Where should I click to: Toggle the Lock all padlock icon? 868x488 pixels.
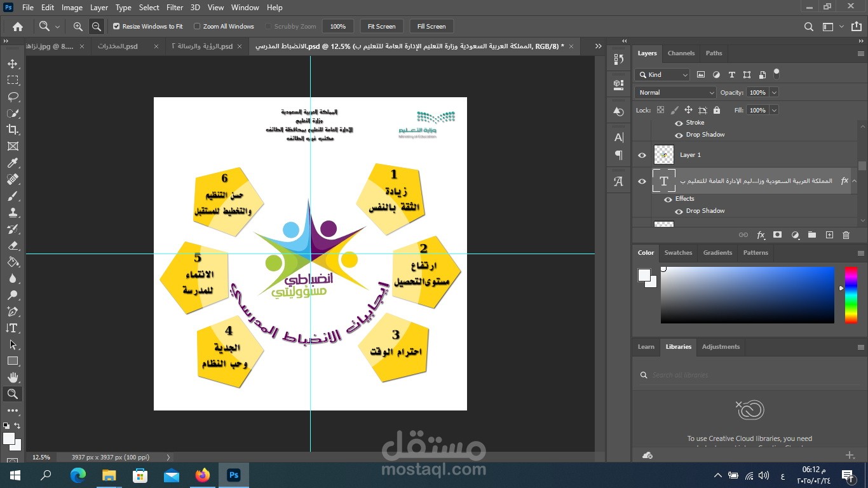[717, 110]
